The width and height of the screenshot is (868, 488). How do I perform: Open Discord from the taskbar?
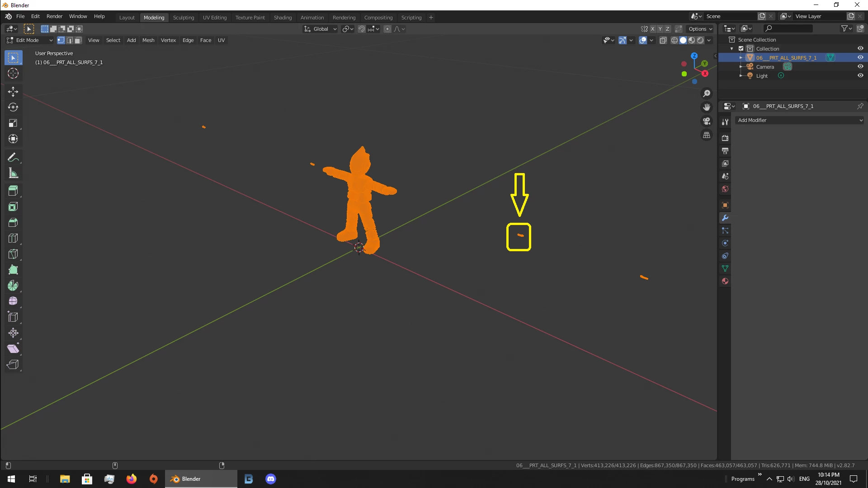pyautogui.click(x=270, y=479)
